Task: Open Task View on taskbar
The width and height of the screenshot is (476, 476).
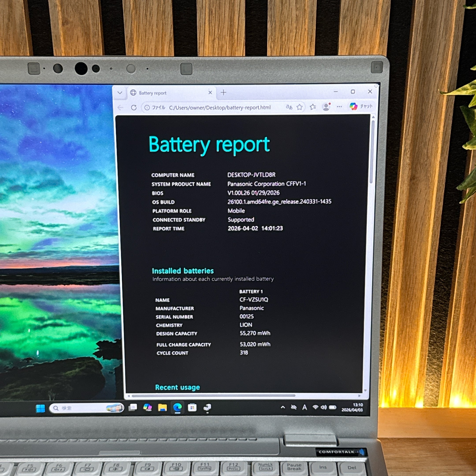Action: click(x=133, y=407)
